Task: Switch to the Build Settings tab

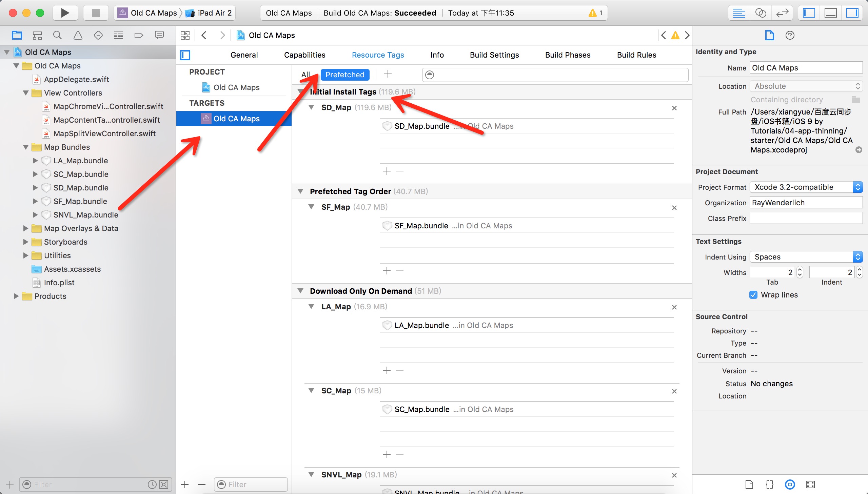Action: pyautogui.click(x=494, y=55)
